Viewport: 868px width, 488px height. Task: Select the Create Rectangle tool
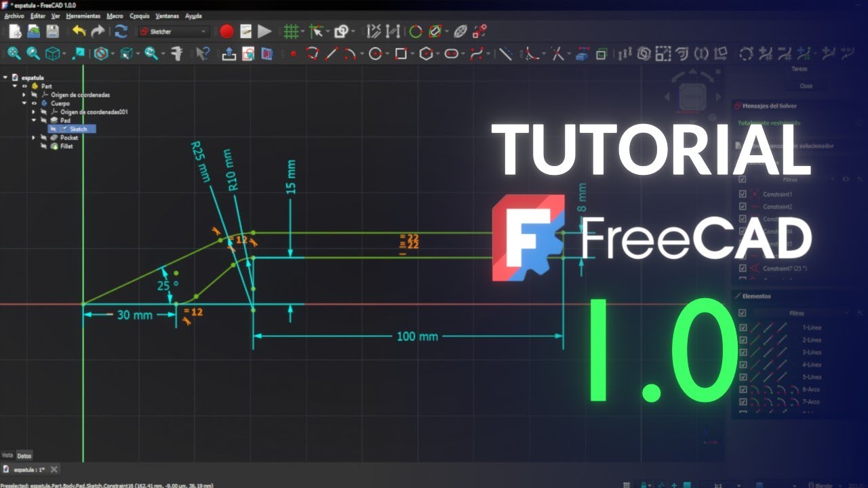point(401,53)
